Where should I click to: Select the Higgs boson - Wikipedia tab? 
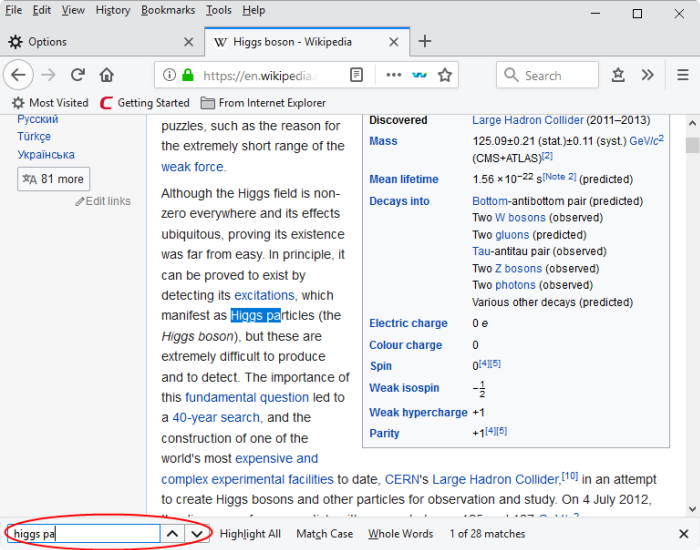click(307, 42)
